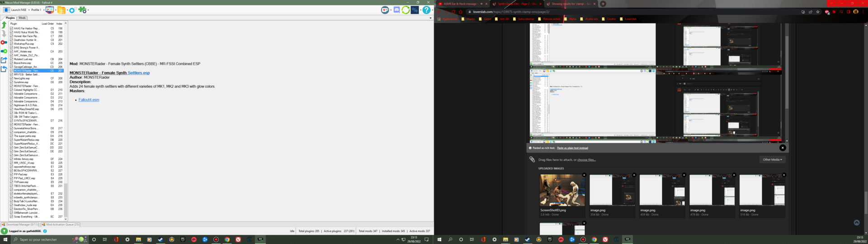Sort plugins by Load Order column header
Screen dimensions: 868x244
pos(47,23)
